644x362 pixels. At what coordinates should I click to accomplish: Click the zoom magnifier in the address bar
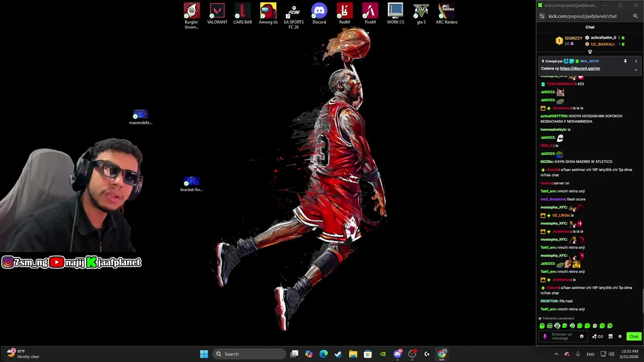coord(635,16)
